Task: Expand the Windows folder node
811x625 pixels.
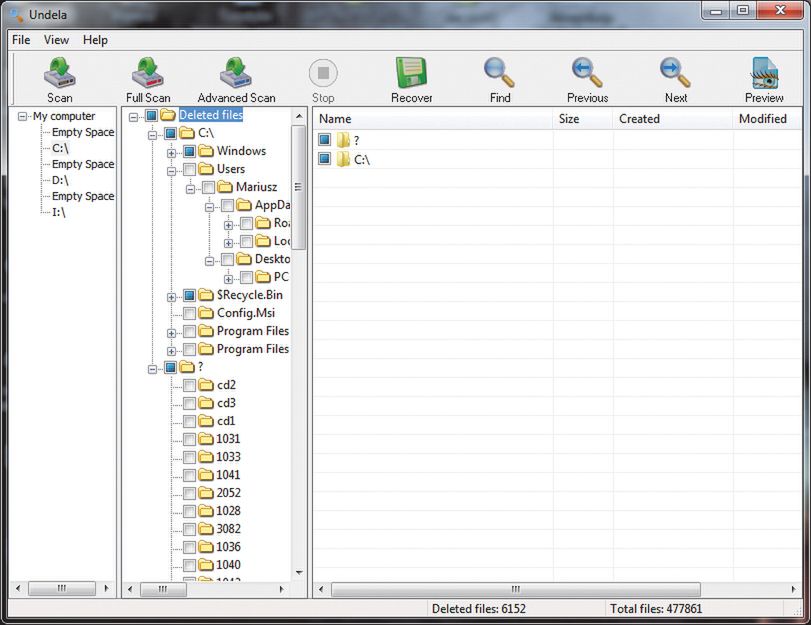Action: [172, 152]
